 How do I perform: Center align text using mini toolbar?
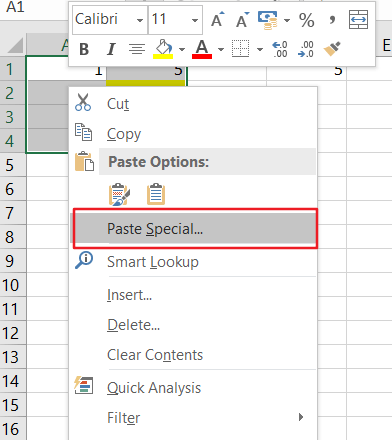pyautogui.click(x=137, y=49)
